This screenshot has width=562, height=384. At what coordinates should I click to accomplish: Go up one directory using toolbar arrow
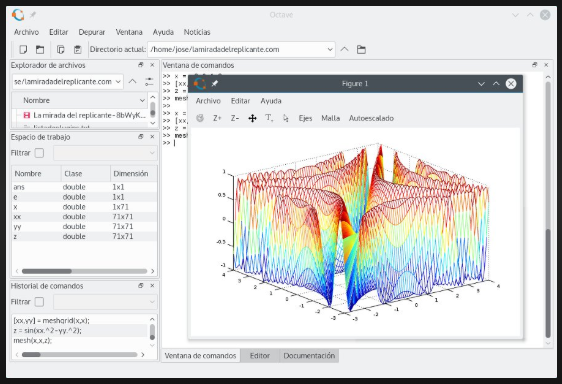click(344, 49)
